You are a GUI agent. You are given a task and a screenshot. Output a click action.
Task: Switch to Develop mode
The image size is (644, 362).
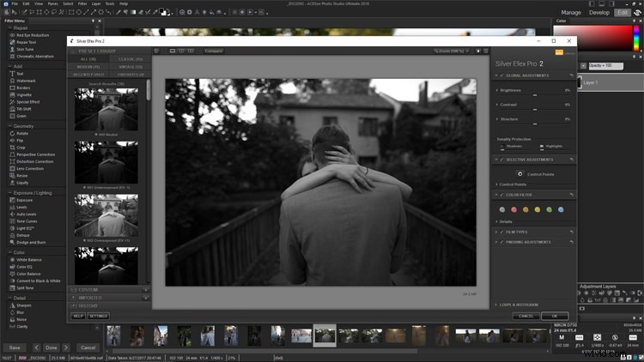599,13
